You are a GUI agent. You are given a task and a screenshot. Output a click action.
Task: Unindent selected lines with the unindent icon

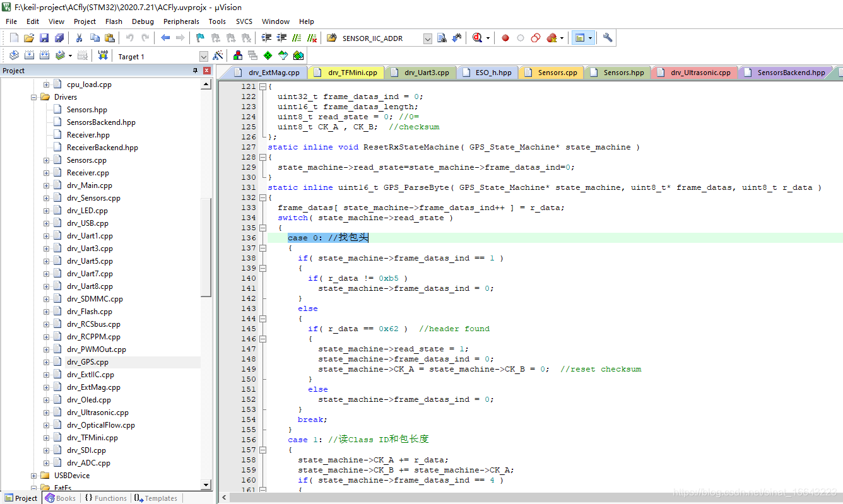tap(281, 38)
